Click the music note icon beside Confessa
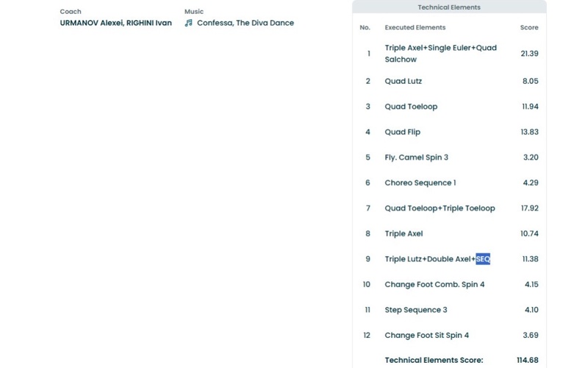Viewport: 588px width, 368px height. (x=189, y=23)
